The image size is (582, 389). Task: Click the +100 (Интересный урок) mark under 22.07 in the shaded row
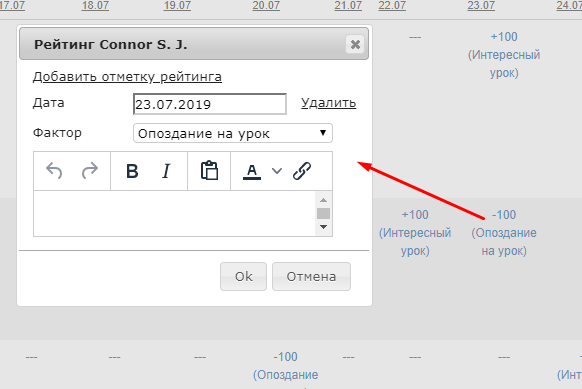(415, 233)
